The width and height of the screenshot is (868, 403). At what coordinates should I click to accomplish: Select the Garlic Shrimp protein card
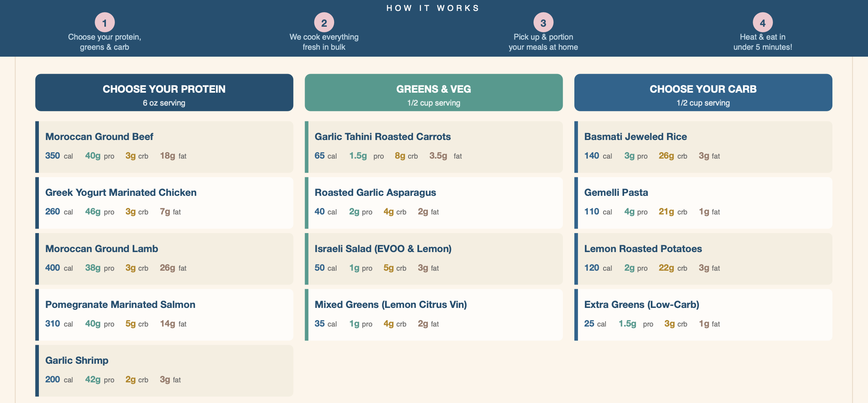pos(164,370)
